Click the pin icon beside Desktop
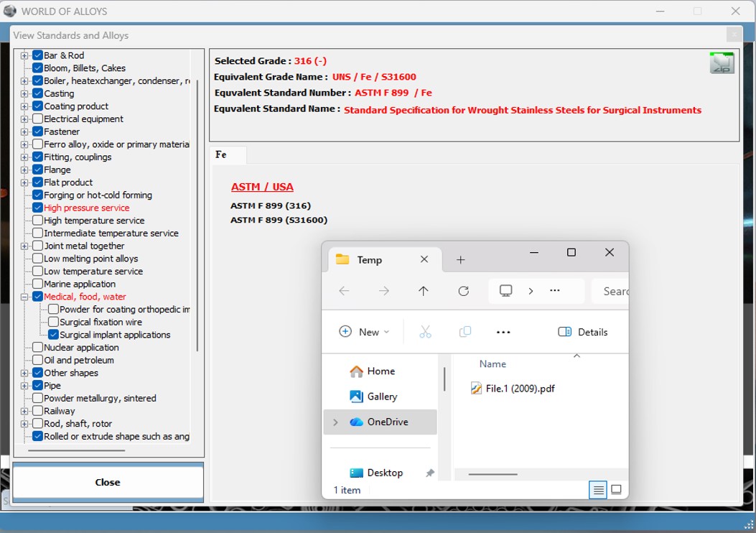756x533 pixels. (x=429, y=473)
